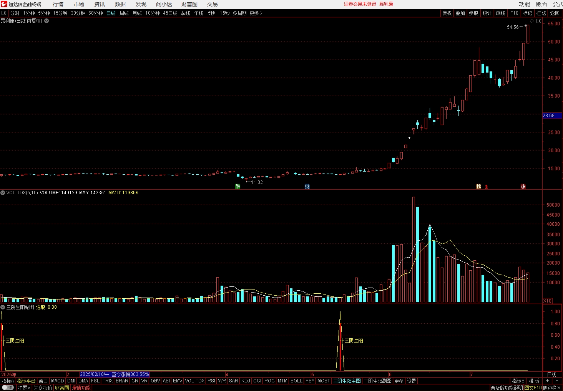563x392 pixels.
Task: Toggle the side panel icon near 55.00
Action: click(x=539, y=21)
